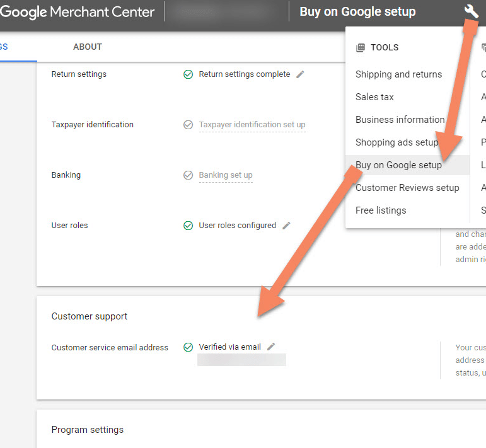Choose Shopping ads setup menu entry
The width and height of the screenshot is (486, 448).
(396, 142)
